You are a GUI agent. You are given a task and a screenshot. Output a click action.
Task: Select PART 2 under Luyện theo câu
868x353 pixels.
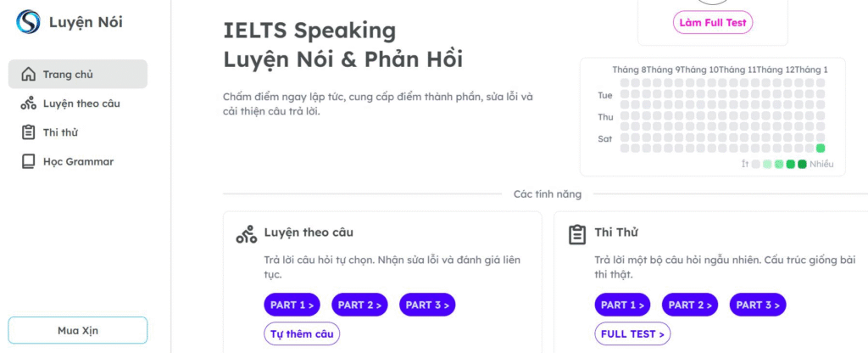(x=359, y=305)
